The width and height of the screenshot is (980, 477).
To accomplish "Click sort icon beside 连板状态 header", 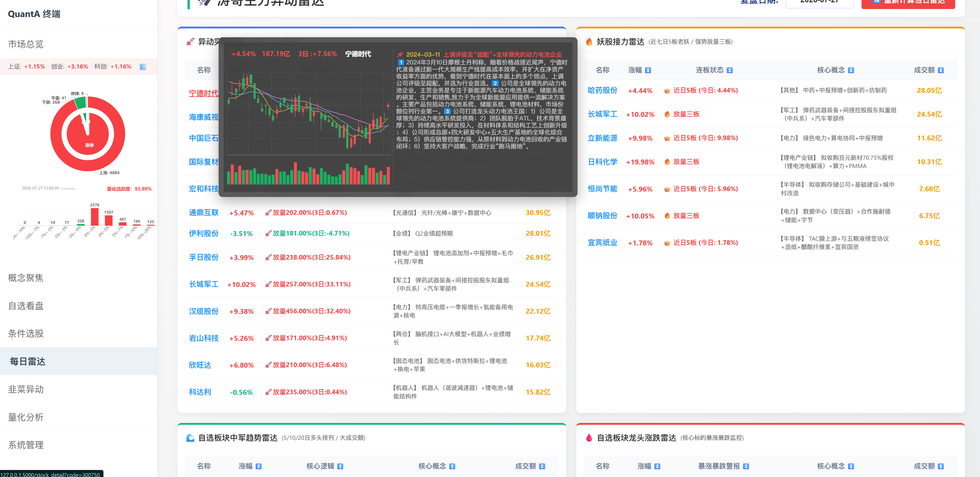I will pos(730,70).
